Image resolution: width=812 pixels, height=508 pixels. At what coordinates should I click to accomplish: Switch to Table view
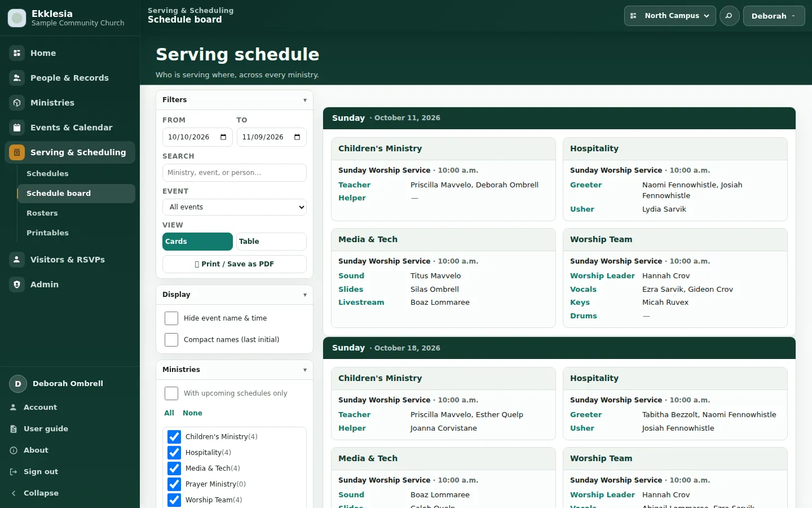[271, 242]
